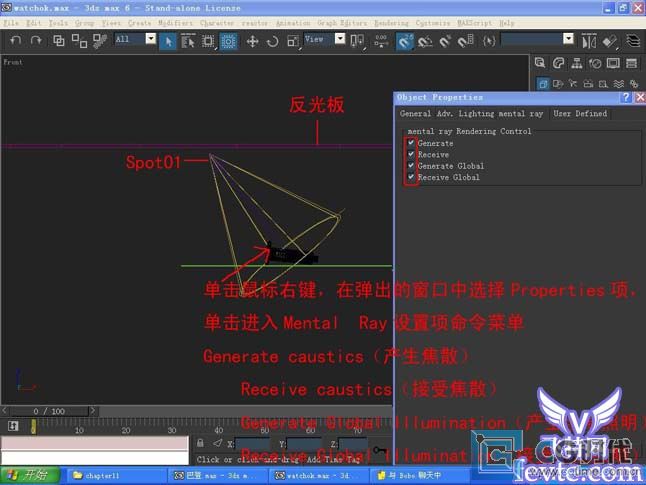Open the named selection sets dropdown

point(569,39)
